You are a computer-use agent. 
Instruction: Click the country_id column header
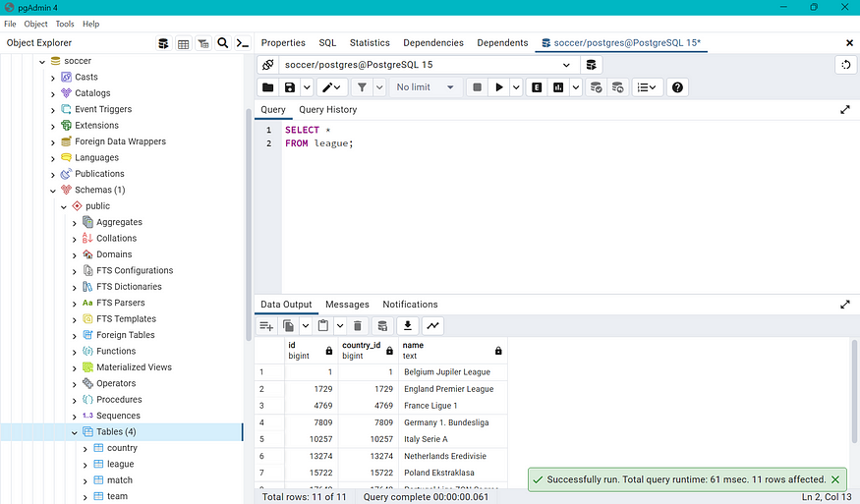coord(368,351)
